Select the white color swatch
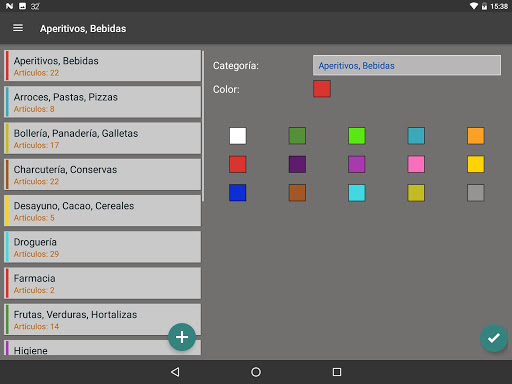512x384 pixels. click(x=238, y=136)
